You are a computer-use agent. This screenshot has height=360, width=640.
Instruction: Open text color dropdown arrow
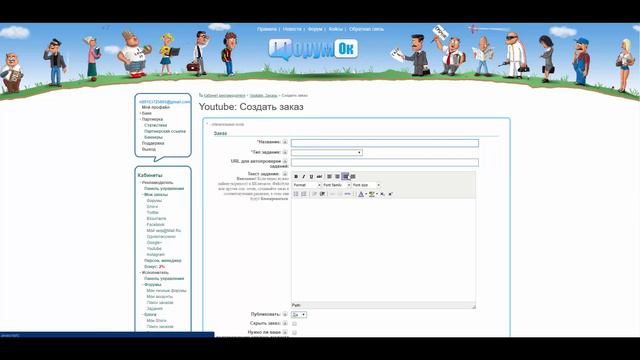(x=366, y=194)
